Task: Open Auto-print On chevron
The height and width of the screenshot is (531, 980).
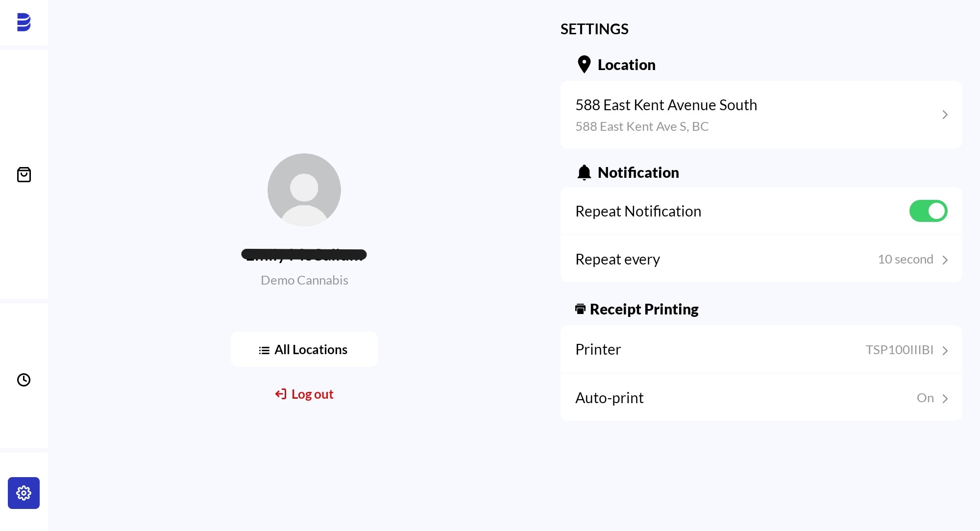Action: 945,399
